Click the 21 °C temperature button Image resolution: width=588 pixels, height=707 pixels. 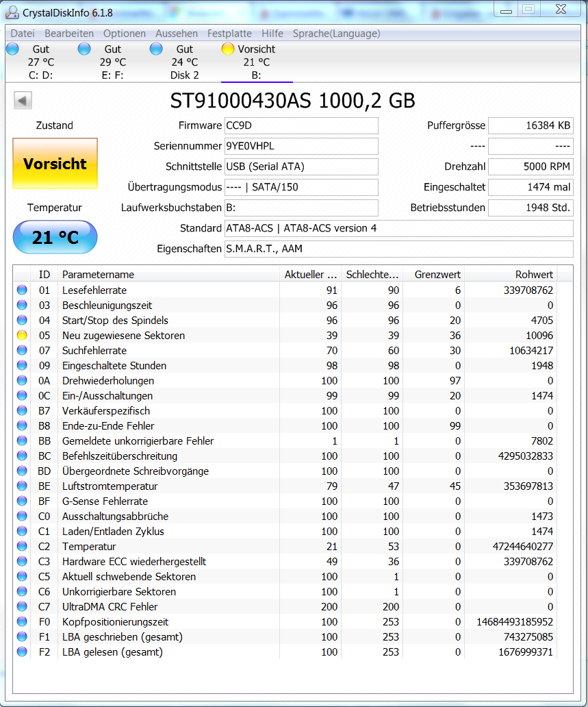click(x=55, y=237)
